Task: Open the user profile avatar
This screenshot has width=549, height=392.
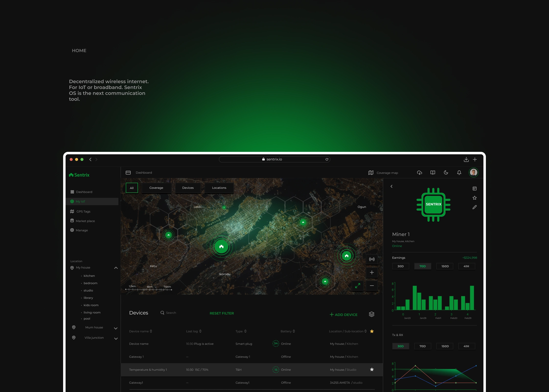Action: click(473, 172)
